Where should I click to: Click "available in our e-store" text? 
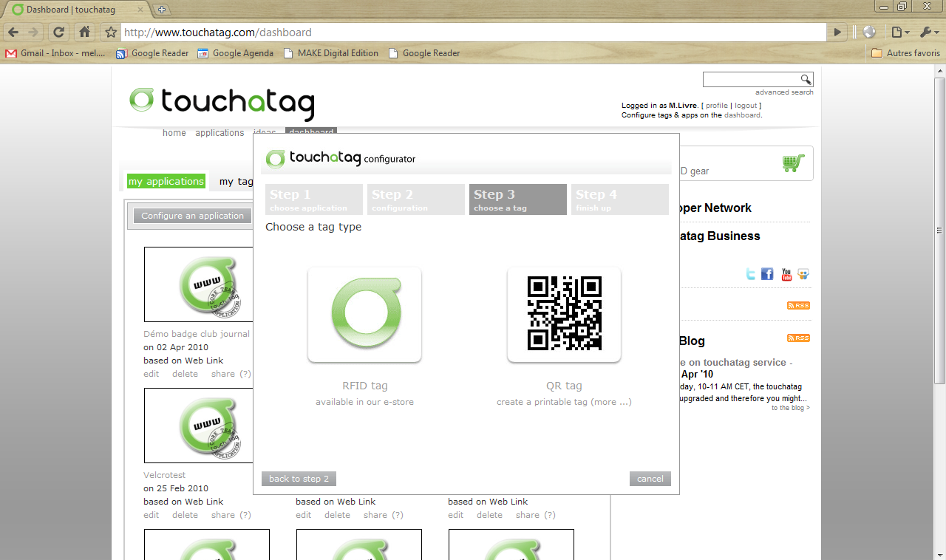tap(365, 402)
